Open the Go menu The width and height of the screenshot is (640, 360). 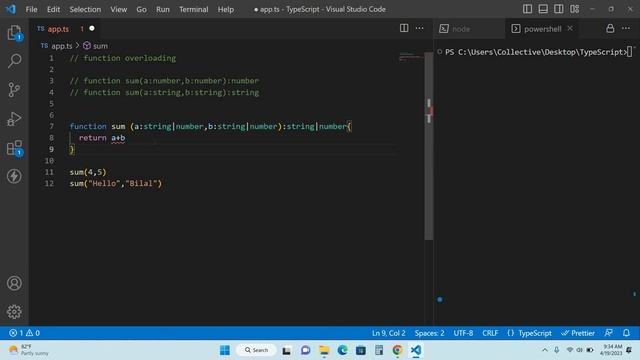[x=141, y=9]
